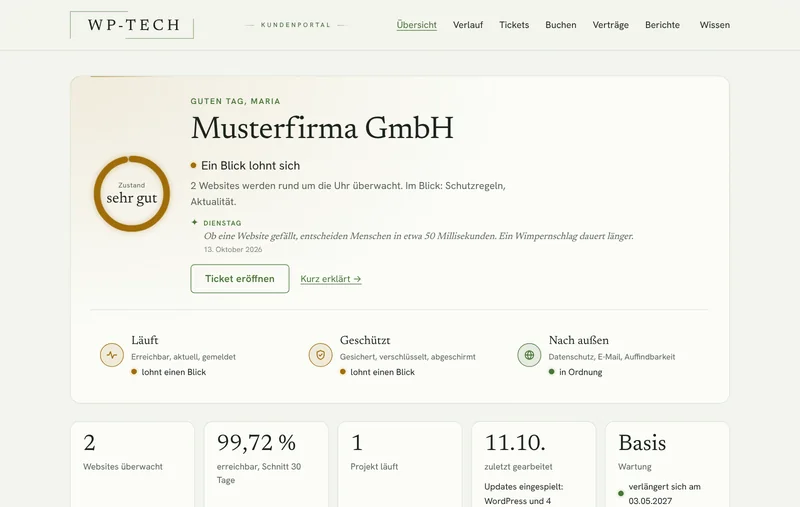Click the globe icon next to Nach außen
The image size is (800, 507).
tap(529, 355)
